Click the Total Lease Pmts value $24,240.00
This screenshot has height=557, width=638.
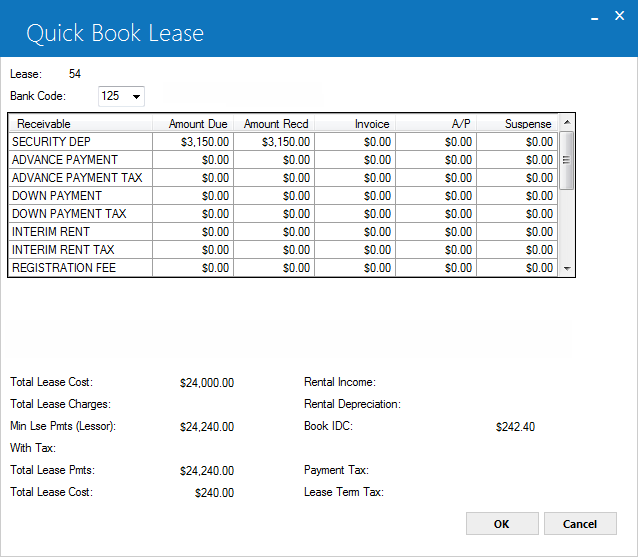coord(207,471)
